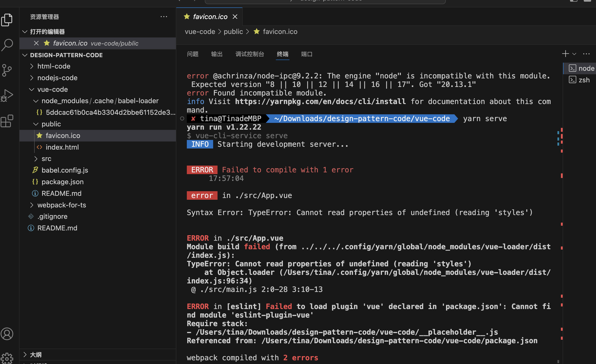596x364 pixels.
Task: Expand the 大纲 outline section
Action: point(25,355)
